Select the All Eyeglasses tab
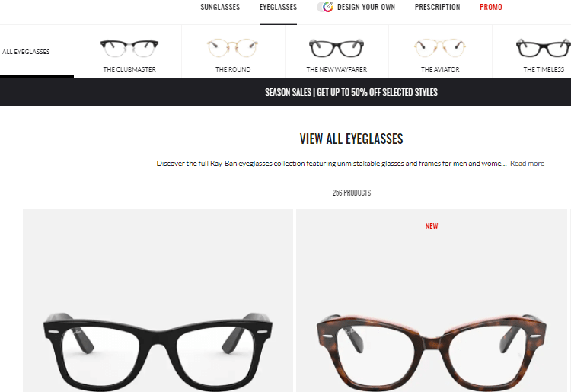Screen dimensions: 571x392 pos(26,52)
